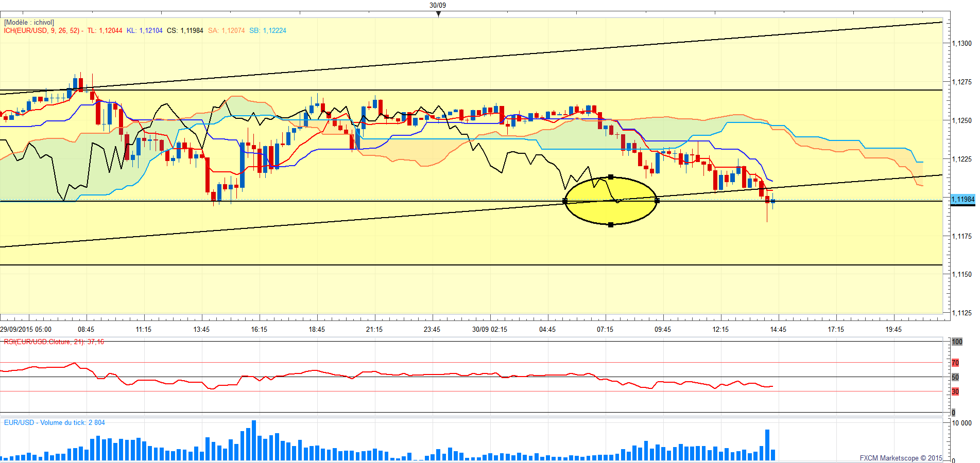The height and width of the screenshot is (463, 980).
Task: Click the KL: 1,12104 value
Action: (x=145, y=31)
